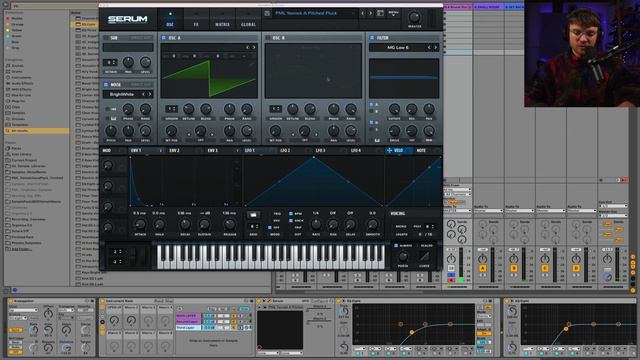The image size is (640, 360).
Task: Toggle NOISE oscillator enable switch
Action: (106, 84)
